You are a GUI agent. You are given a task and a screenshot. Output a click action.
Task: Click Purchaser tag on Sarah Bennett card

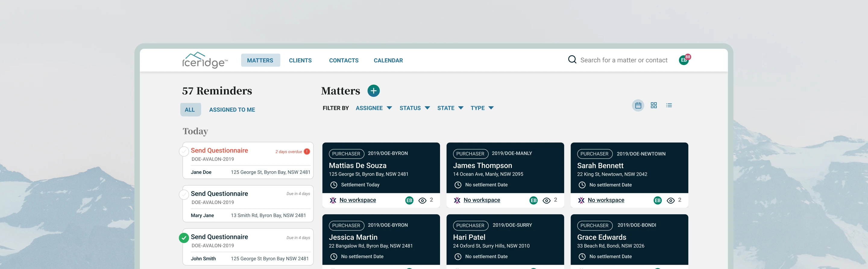pyautogui.click(x=595, y=154)
